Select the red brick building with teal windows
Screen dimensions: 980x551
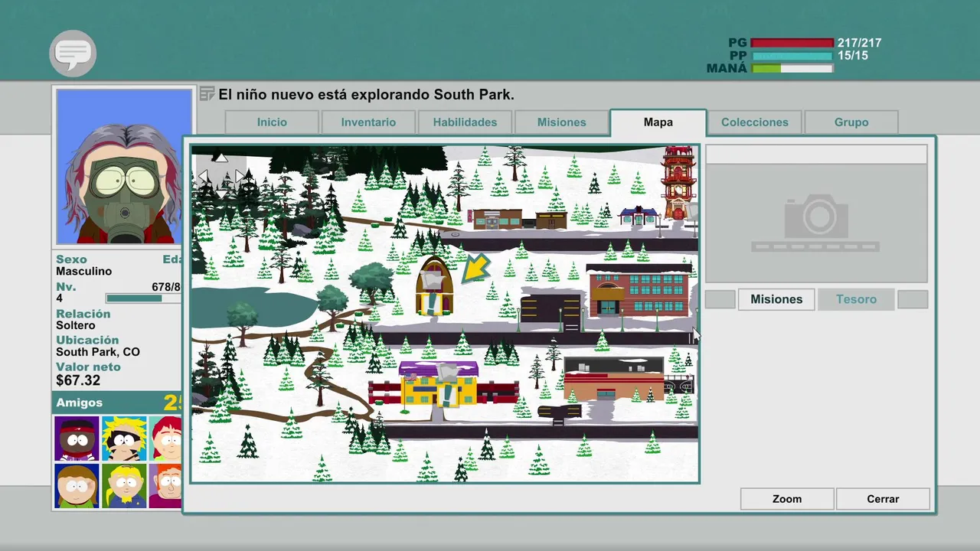pyautogui.click(x=639, y=291)
